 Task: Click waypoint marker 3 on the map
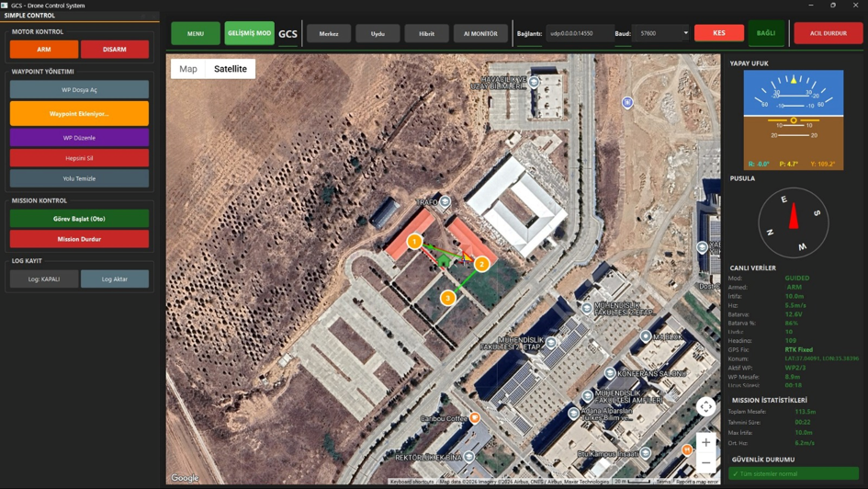click(448, 299)
